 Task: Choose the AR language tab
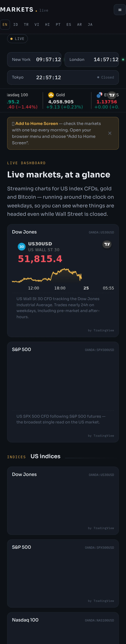(79, 24)
